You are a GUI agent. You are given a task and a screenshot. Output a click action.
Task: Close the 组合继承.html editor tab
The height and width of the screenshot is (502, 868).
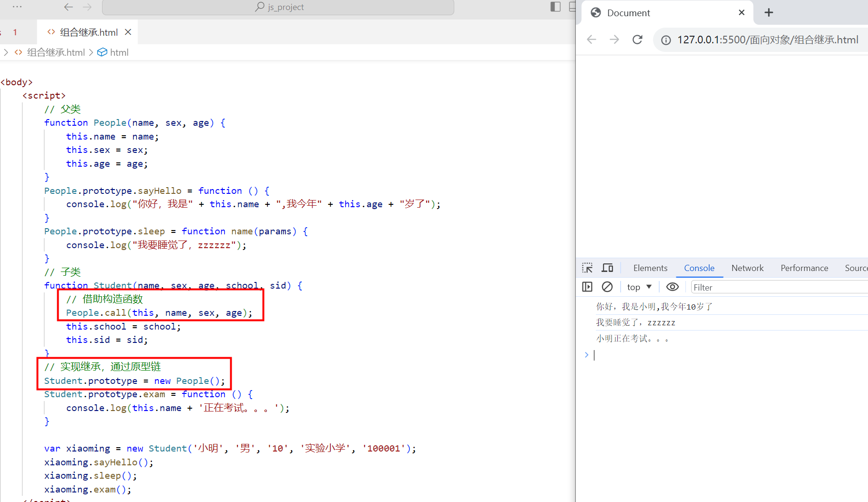[x=128, y=32]
